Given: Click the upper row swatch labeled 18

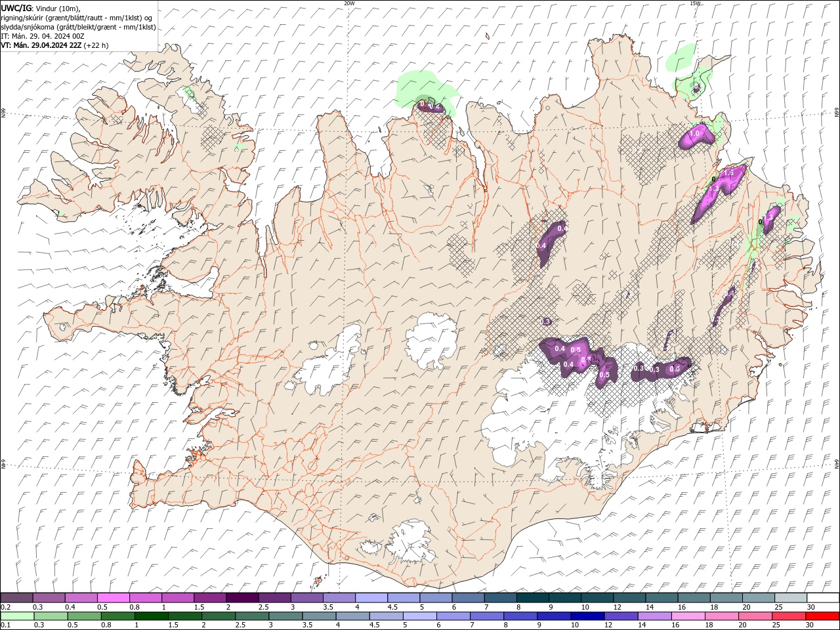Looking at the screenshot, I should [726, 598].
